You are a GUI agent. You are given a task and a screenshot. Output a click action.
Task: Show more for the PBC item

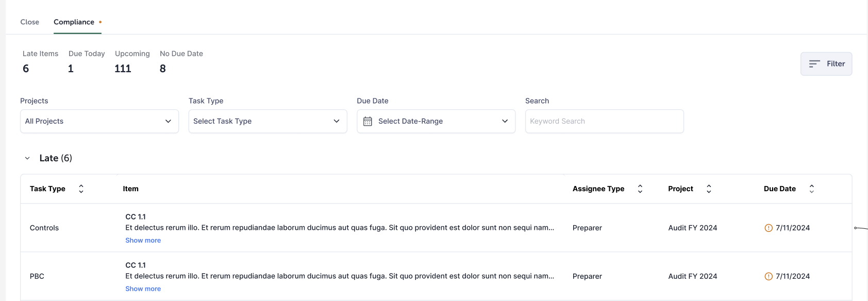pyautogui.click(x=143, y=289)
